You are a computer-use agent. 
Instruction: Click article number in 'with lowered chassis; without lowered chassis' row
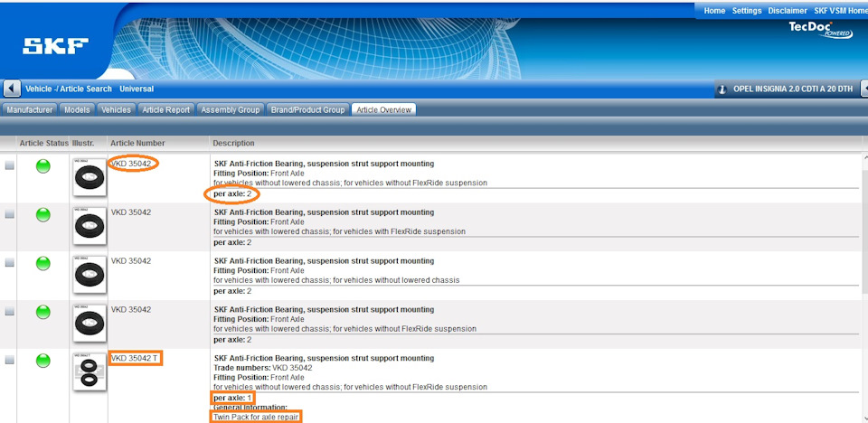coord(130,261)
